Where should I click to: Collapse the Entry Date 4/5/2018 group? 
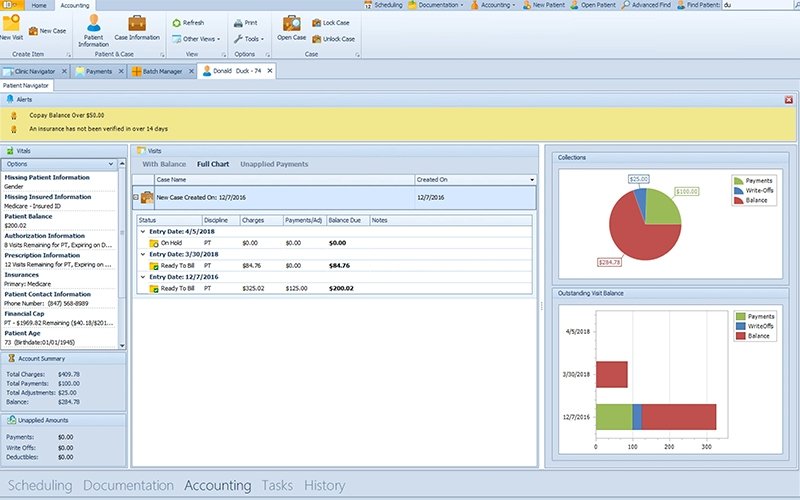tap(141, 231)
